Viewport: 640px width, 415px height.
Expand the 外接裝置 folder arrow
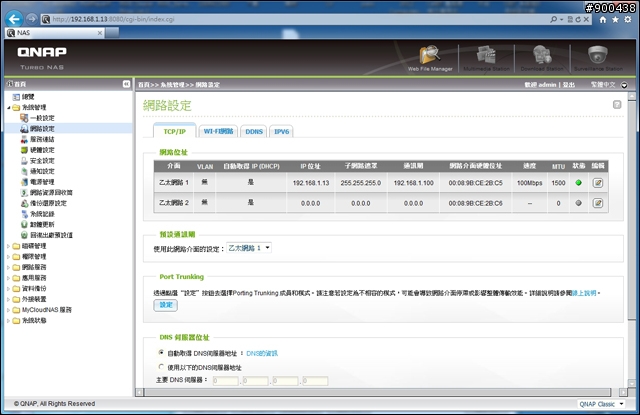9,299
